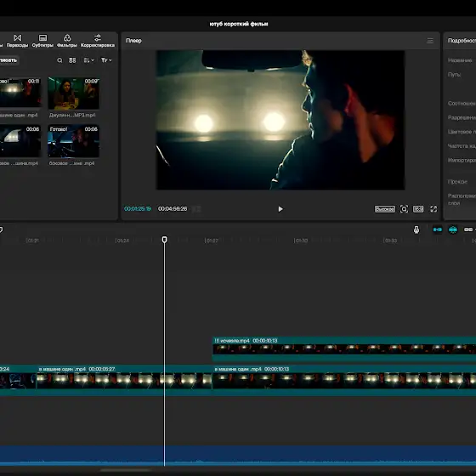Click the боковое ...мне .mp4 file name
The height and width of the screenshot is (476, 476).
[x=71, y=163]
